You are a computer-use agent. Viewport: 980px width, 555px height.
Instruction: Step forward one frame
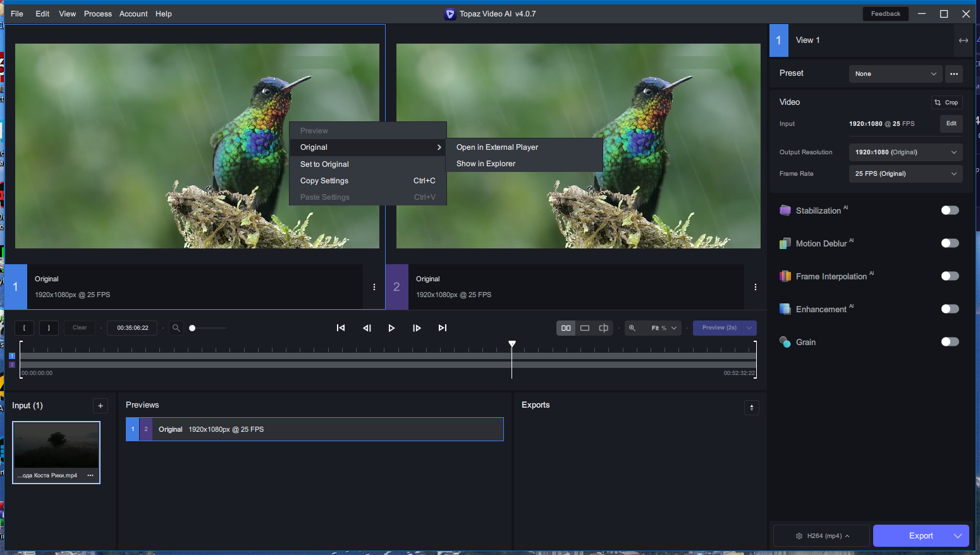point(417,327)
